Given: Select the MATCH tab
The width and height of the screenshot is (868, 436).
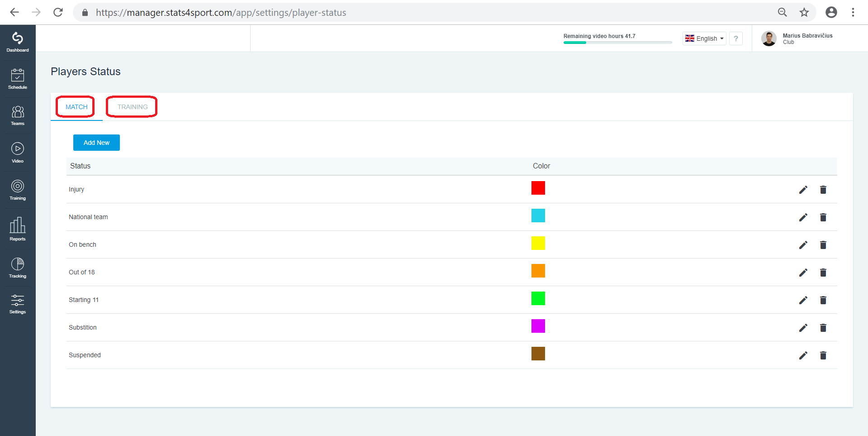Looking at the screenshot, I should click(76, 107).
